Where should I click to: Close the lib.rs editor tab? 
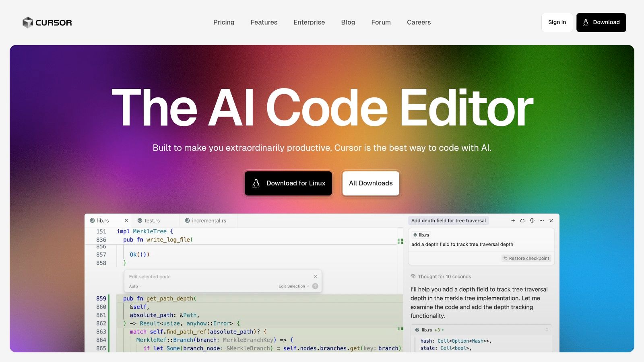pyautogui.click(x=126, y=220)
